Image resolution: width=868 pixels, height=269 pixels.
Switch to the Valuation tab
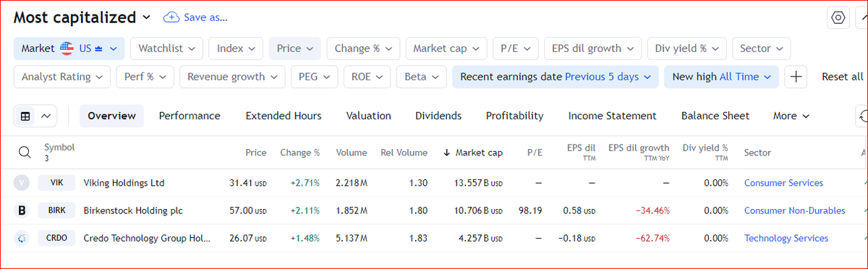coord(368,116)
